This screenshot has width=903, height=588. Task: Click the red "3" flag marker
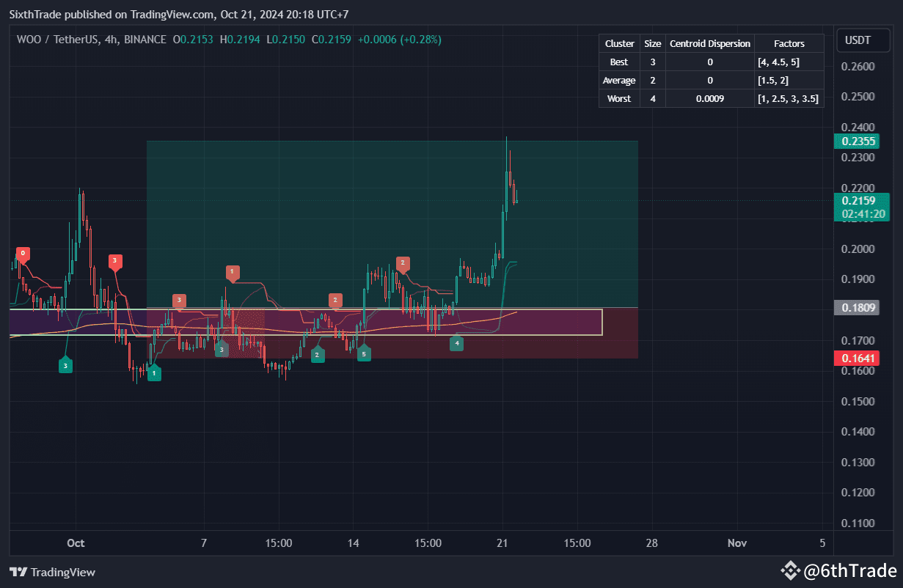[115, 260]
